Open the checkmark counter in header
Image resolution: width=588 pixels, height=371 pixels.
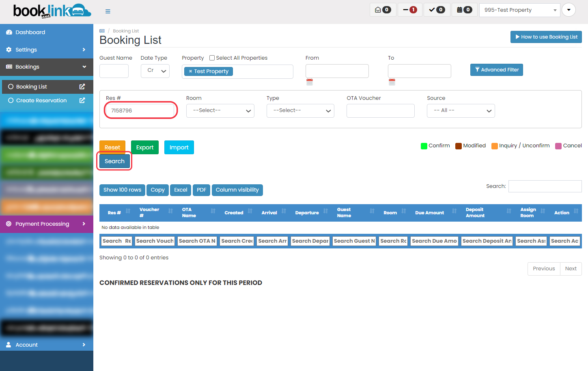[x=437, y=10]
